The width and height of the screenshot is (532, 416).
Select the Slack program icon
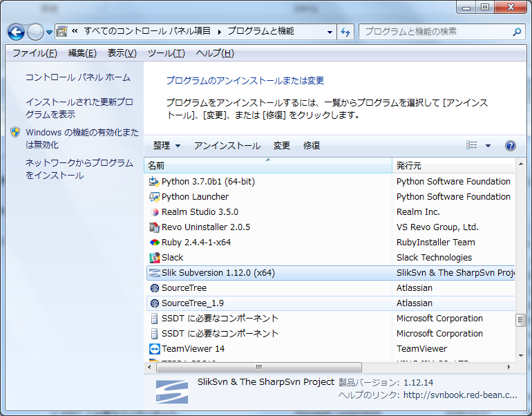click(155, 258)
